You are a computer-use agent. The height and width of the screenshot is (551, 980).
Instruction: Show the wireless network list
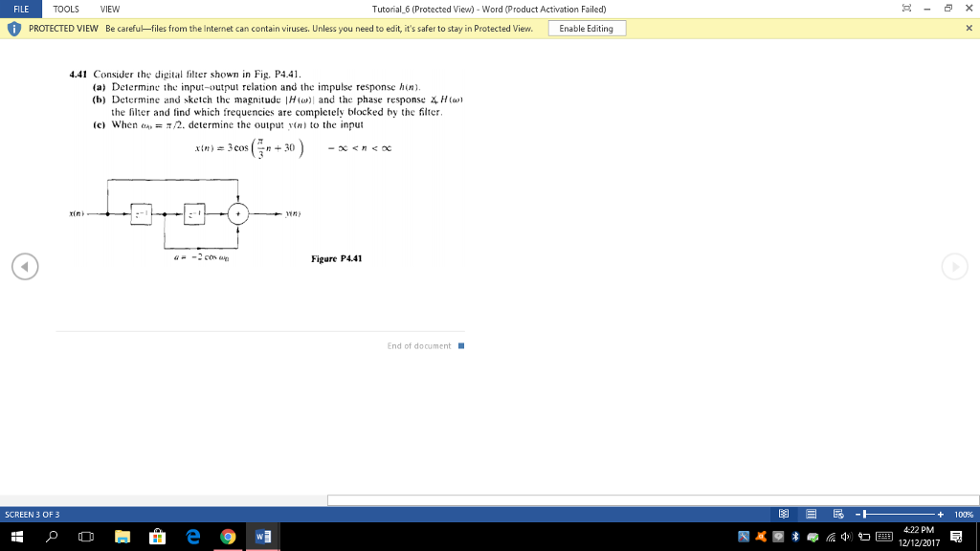coord(831,538)
